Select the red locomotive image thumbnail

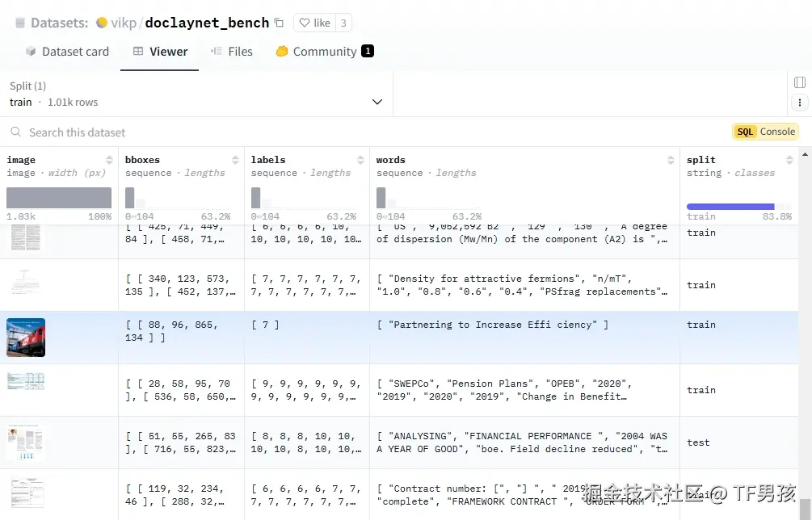26,336
